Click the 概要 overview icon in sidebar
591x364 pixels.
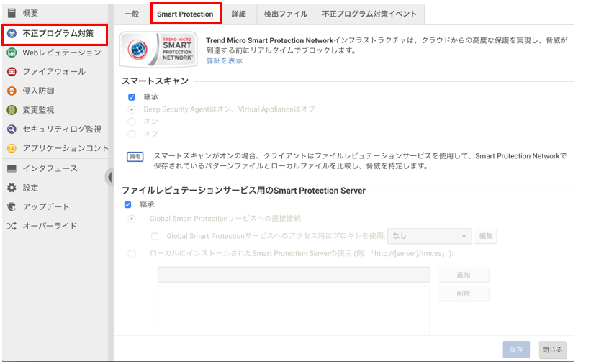coord(12,13)
